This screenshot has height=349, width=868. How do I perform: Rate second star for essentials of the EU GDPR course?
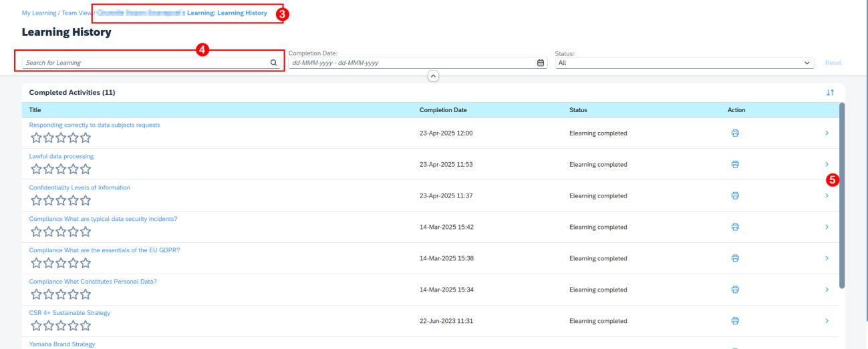47,264
